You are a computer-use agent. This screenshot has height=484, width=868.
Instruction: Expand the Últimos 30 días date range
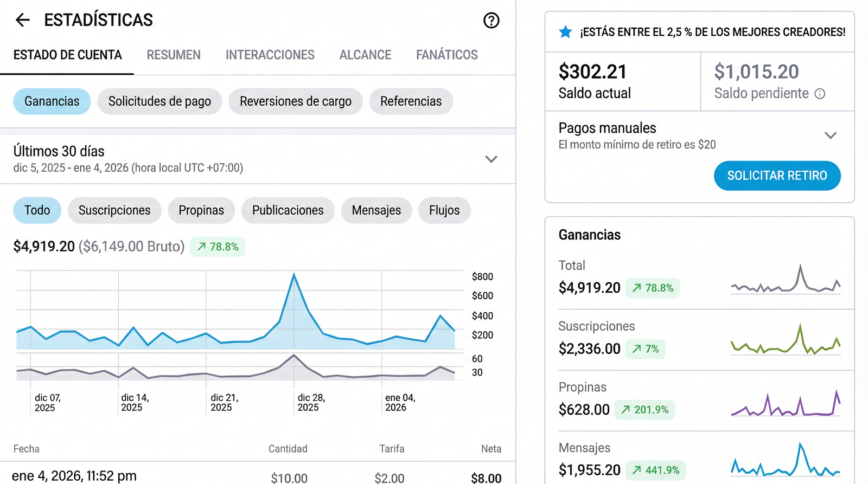(x=491, y=159)
